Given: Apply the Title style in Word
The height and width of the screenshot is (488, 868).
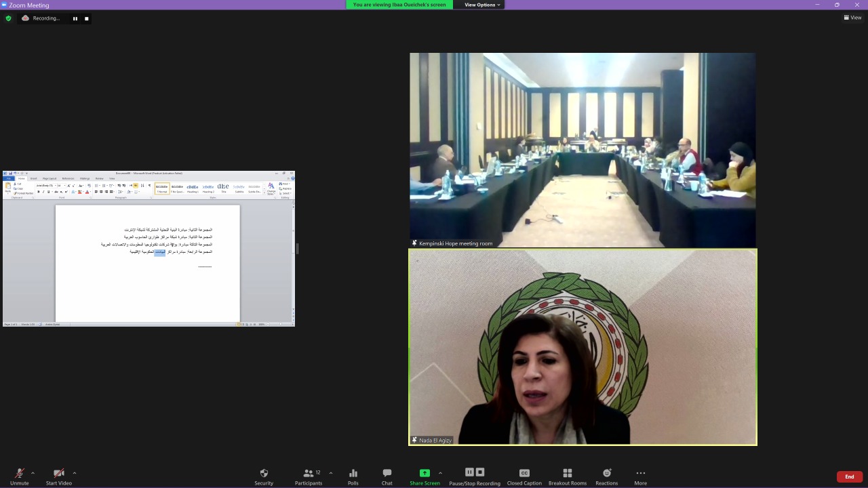Looking at the screenshot, I should 223,188.
